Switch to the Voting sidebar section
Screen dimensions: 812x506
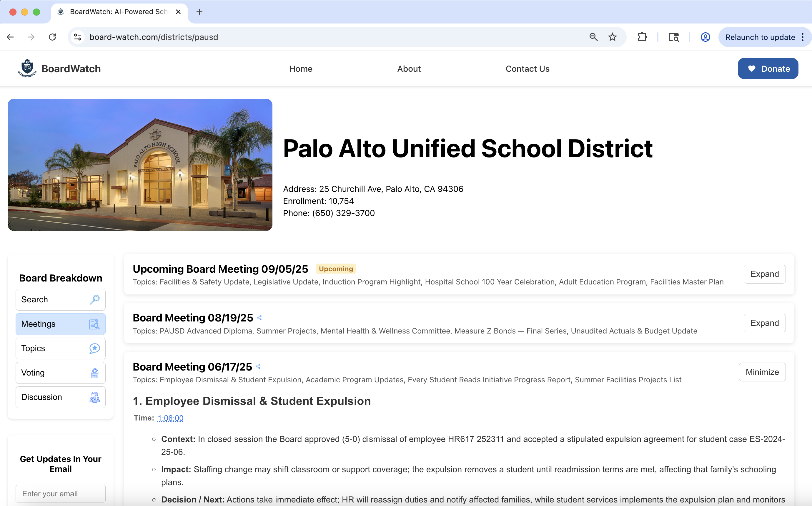(x=60, y=373)
